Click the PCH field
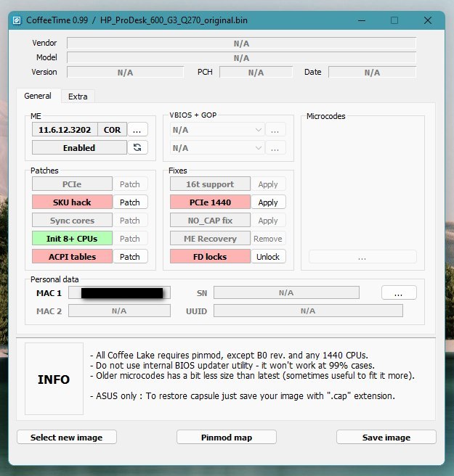Image resolution: width=454 pixels, height=476 pixels. (256, 73)
